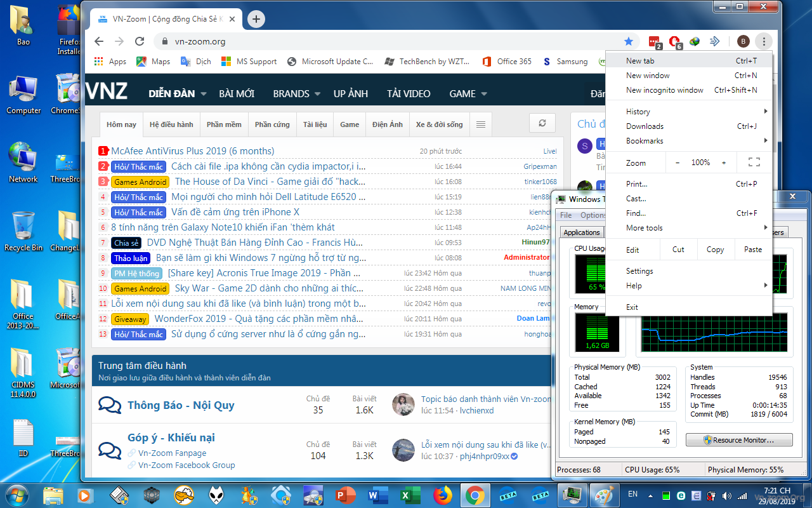This screenshot has width=812, height=508.
Task: Open Word from the taskbar
Action: (x=377, y=495)
